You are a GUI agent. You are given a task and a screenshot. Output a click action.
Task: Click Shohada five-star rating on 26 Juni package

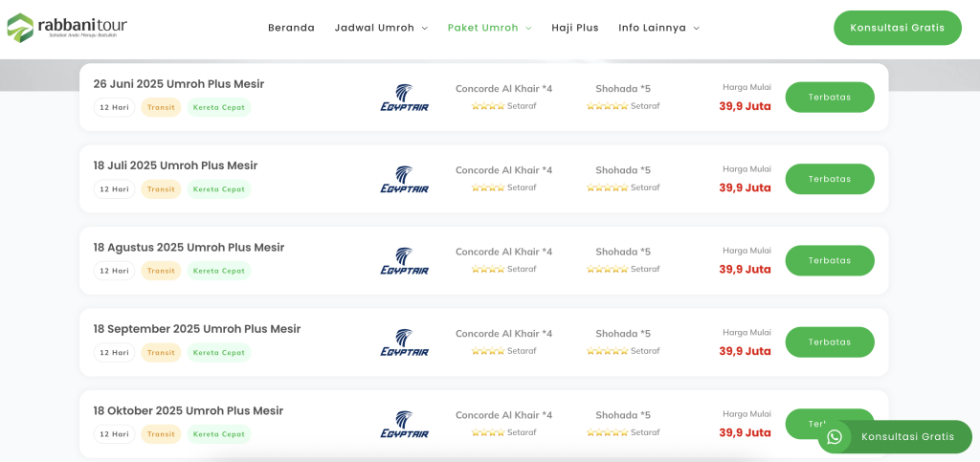pyautogui.click(x=607, y=106)
